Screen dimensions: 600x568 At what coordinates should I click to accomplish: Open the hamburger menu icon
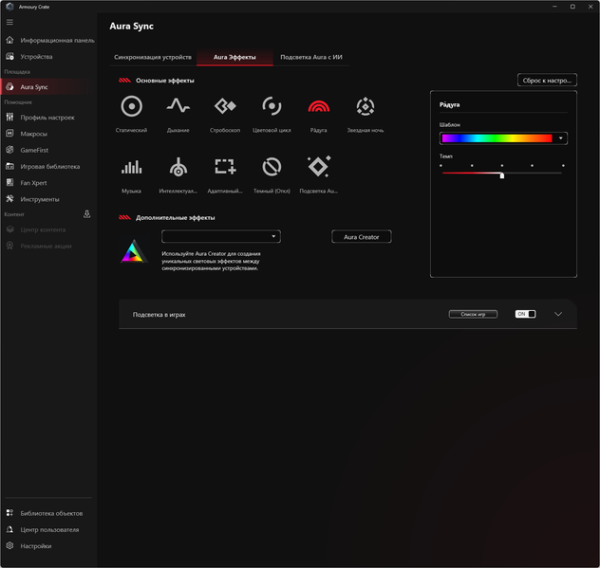pos(10,22)
